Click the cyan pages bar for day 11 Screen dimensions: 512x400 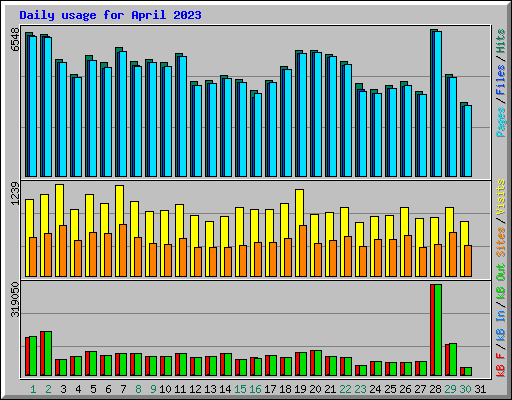click(183, 116)
